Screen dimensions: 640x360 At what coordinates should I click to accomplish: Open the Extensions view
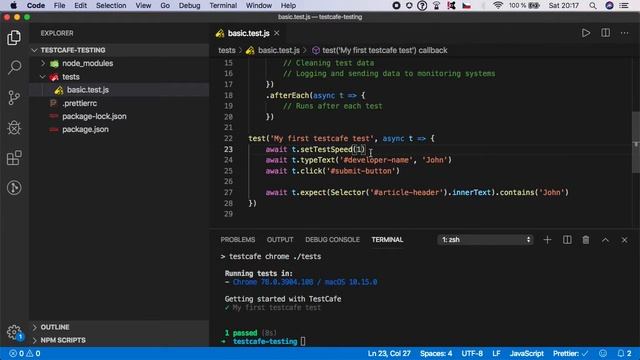(x=14, y=158)
